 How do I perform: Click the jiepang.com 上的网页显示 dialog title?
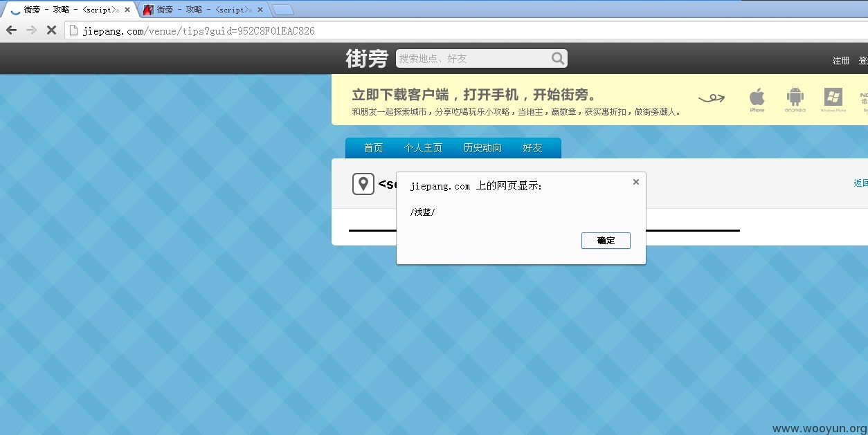coord(476,186)
